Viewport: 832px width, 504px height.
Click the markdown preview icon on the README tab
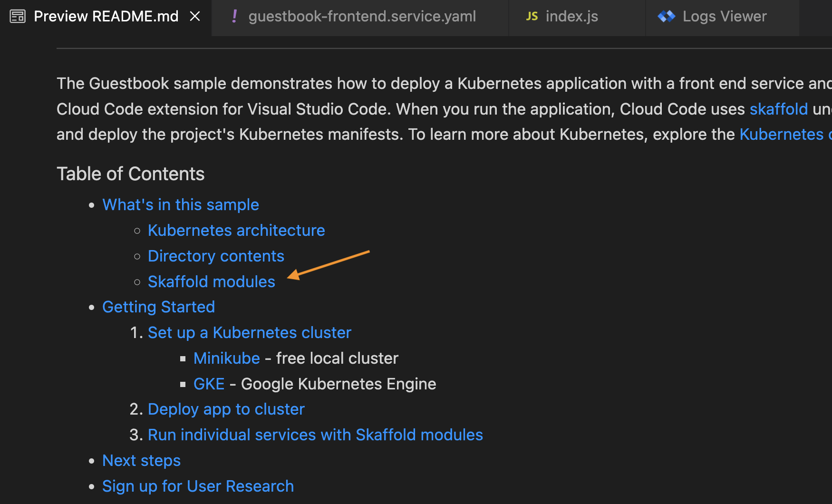(x=17, y=16)
